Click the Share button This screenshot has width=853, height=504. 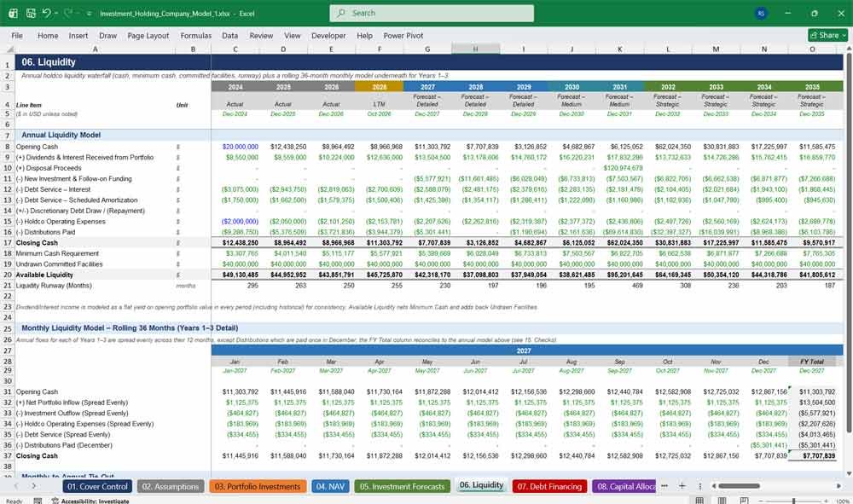pos(827,35)
